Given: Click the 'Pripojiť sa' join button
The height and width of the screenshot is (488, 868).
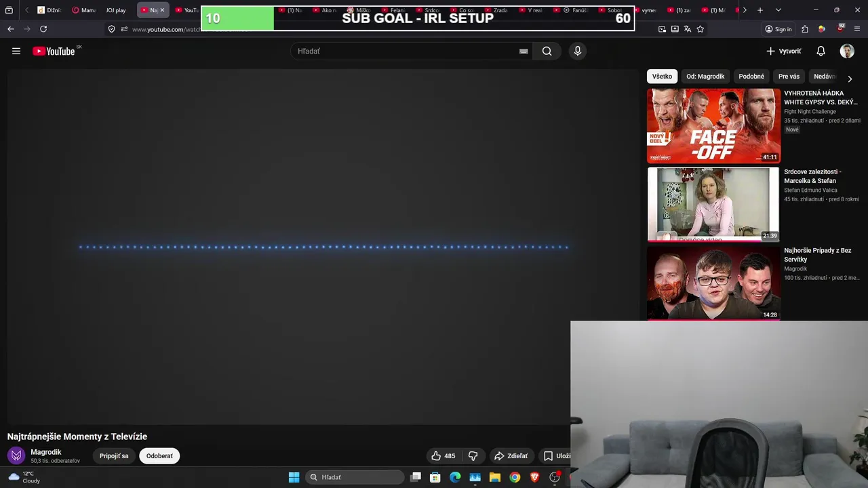Looking at the screenshot, I should point(114,456).
